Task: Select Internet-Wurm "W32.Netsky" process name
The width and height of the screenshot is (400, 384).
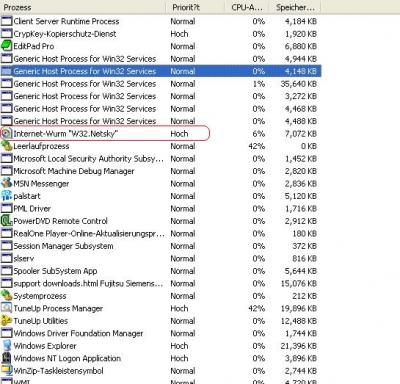Action: click(66, 134)
